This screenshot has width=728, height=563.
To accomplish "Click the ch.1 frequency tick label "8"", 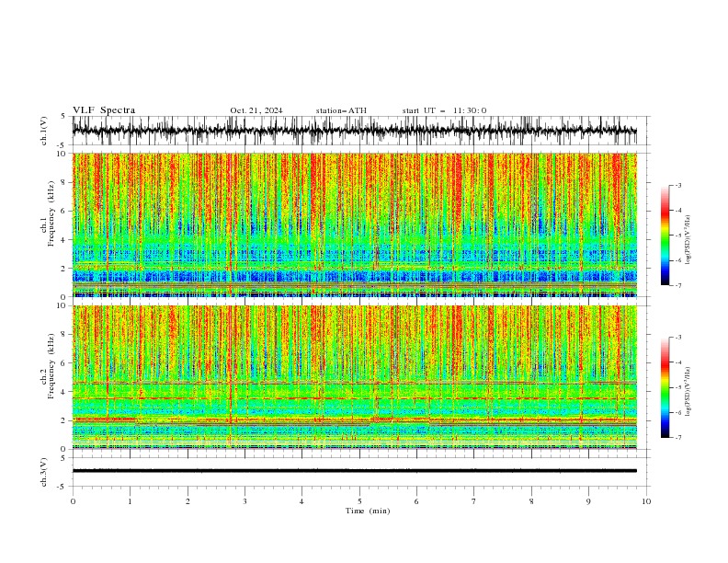I will point(64,182).
